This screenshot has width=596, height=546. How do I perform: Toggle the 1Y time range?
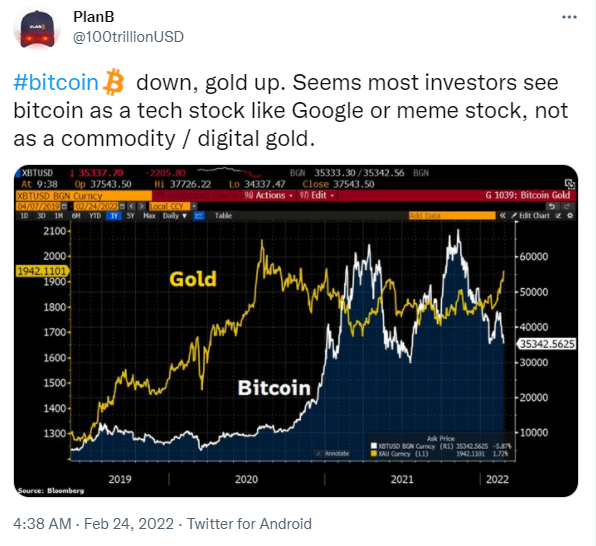[x=114, y=216]
